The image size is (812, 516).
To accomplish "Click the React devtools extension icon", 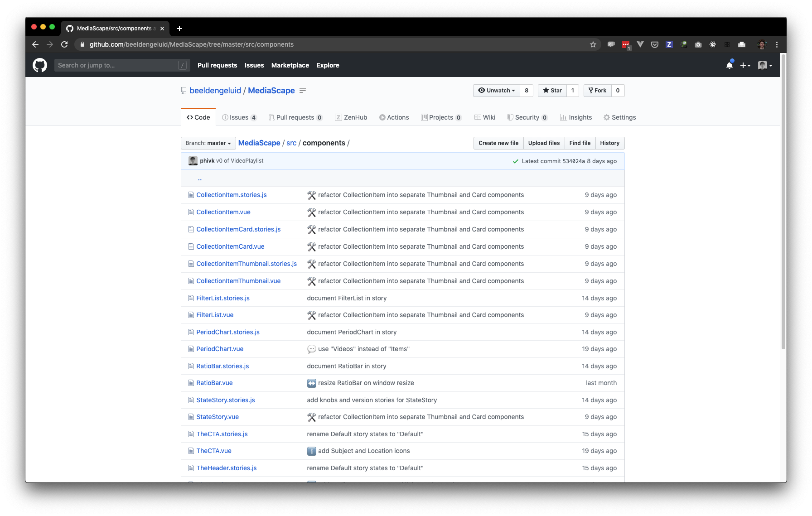I will point(712,44).
